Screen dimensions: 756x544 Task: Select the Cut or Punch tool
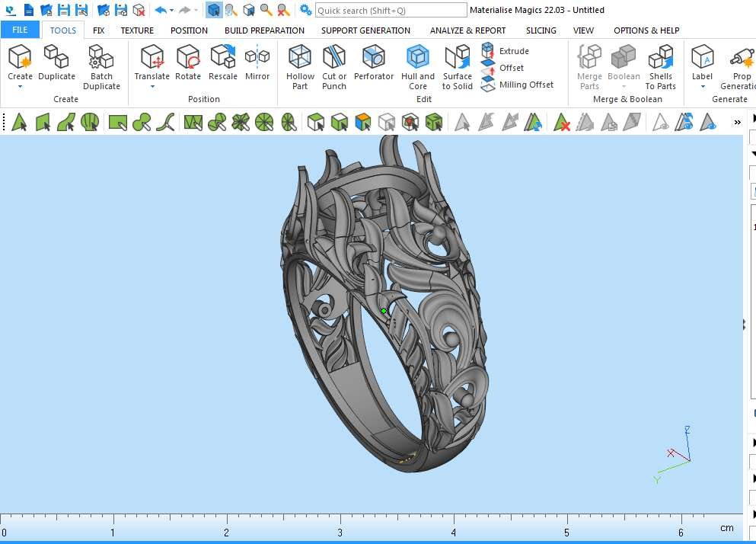click(x=333, y=66)
